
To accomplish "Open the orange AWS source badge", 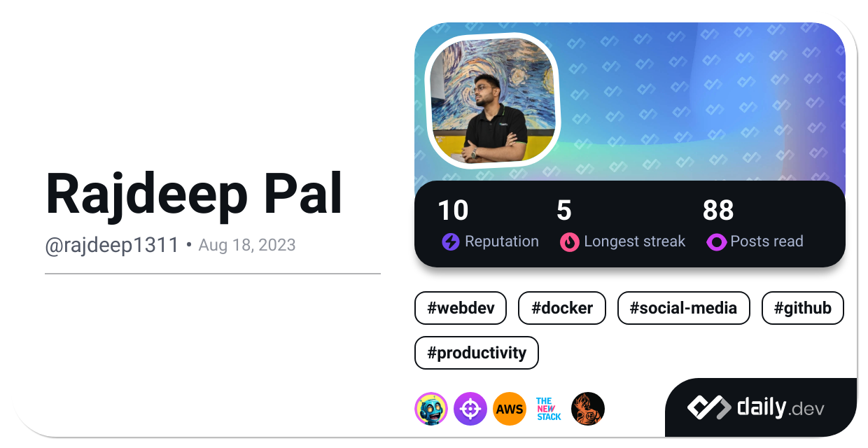I will point(510,409).
